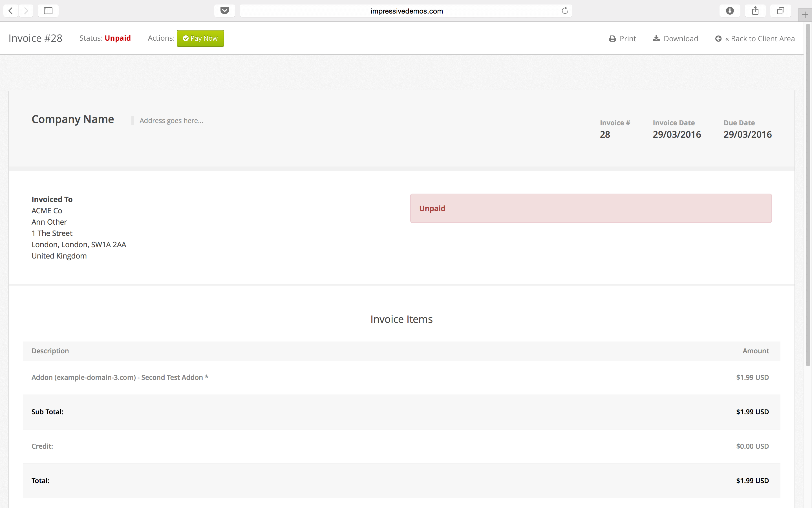Go back using the browser back arrow
812x508 pixels.
point(11,11)
